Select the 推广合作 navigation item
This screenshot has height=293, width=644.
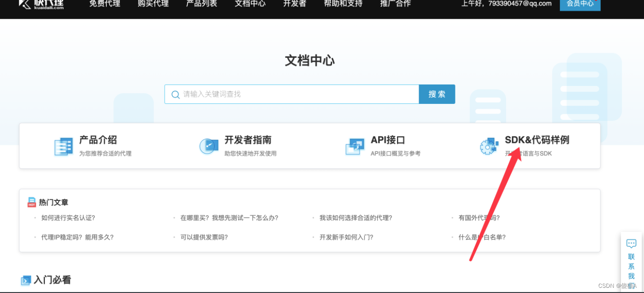coord(395,3)
